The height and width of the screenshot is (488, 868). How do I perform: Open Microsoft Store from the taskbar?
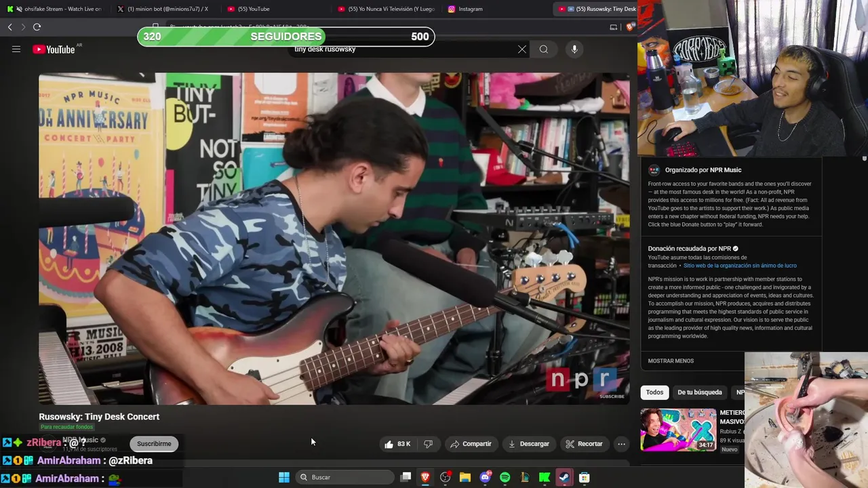585,477
